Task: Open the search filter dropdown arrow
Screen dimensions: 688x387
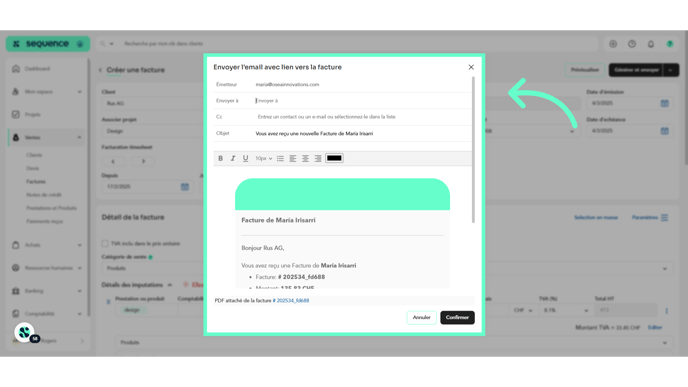Action: click(x=111, y=44)
